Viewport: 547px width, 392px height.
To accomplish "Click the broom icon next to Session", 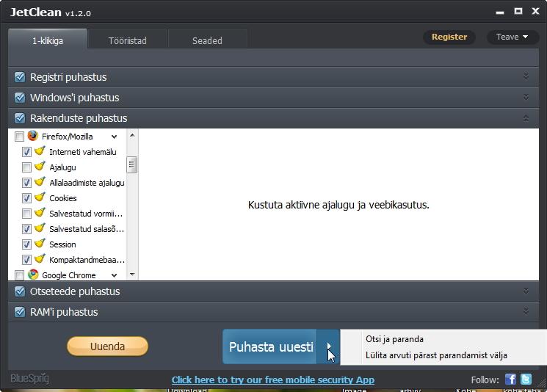I will 40,244.
